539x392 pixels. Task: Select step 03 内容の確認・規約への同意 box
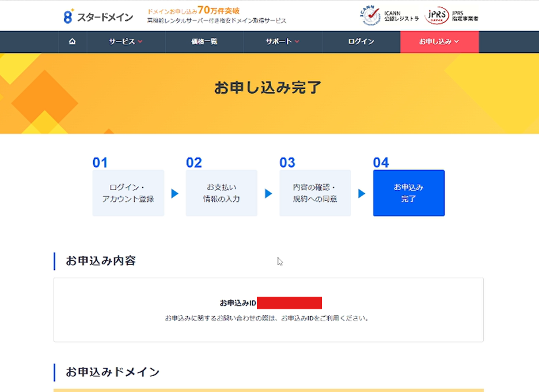coord(315,193)
